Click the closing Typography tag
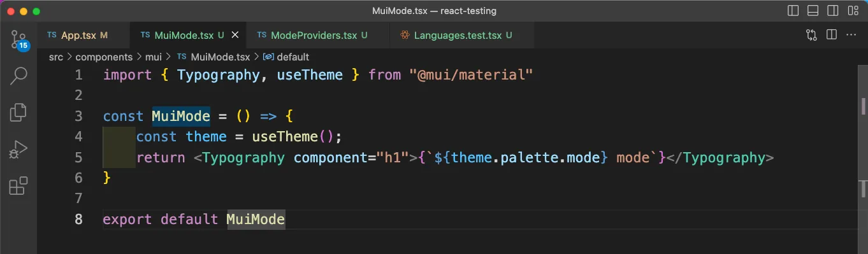Viewport: 868px width, 254px height. pos(720,157)
